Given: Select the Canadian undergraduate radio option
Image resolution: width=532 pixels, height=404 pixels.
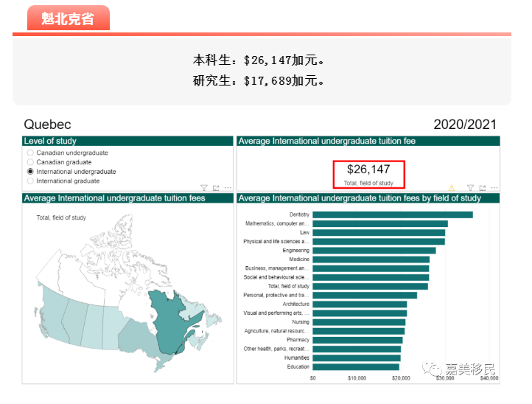Looking at the screenshot, I should pyautogui.click(x=30, y=153).
